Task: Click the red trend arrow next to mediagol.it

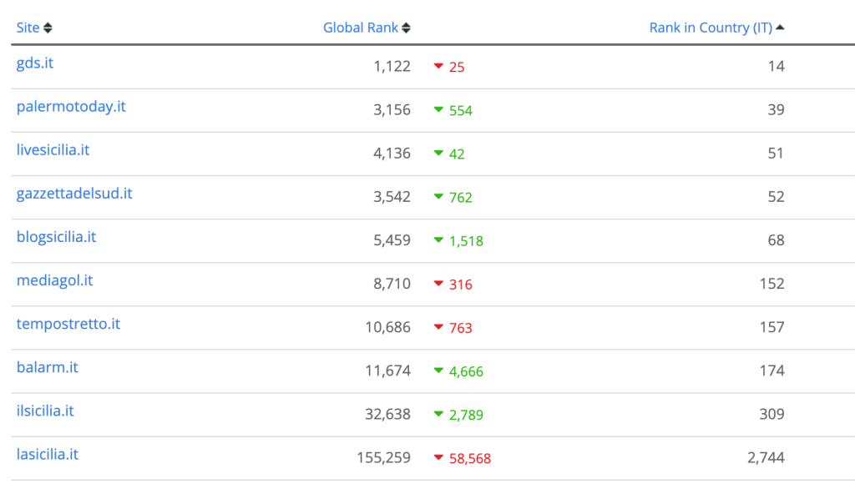Action: coord(440,284)
